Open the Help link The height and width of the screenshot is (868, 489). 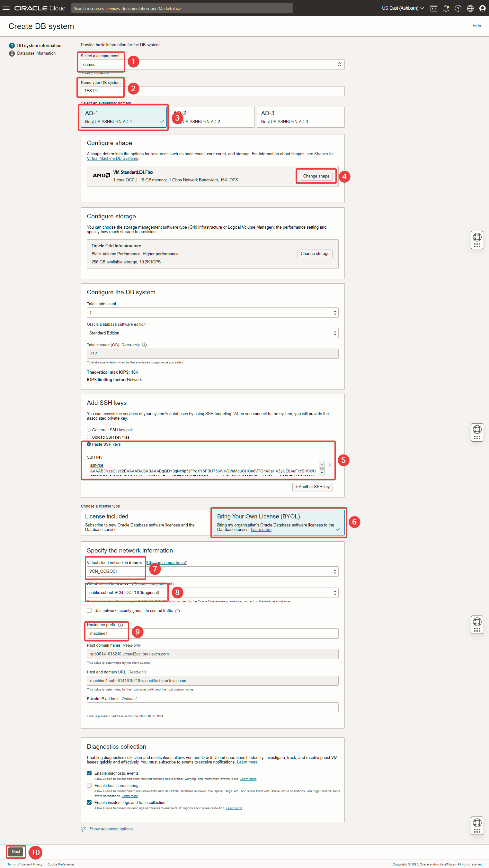pyautogui.click(x=476, y=26)
